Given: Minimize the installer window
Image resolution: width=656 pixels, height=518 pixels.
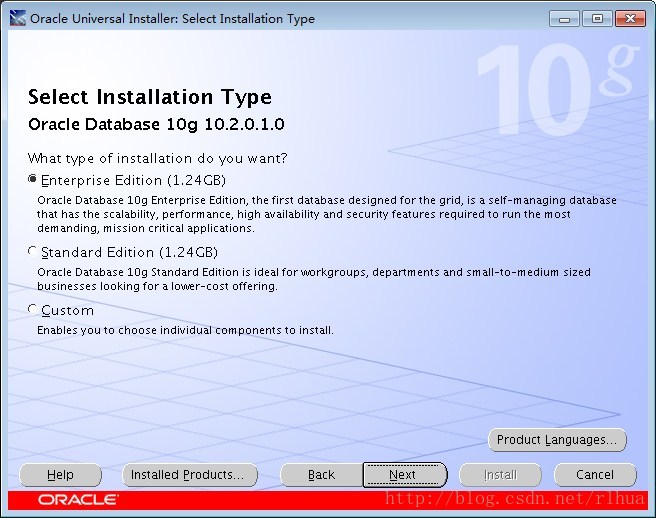Looking at the screenshot, I should [x=564, y=19].
